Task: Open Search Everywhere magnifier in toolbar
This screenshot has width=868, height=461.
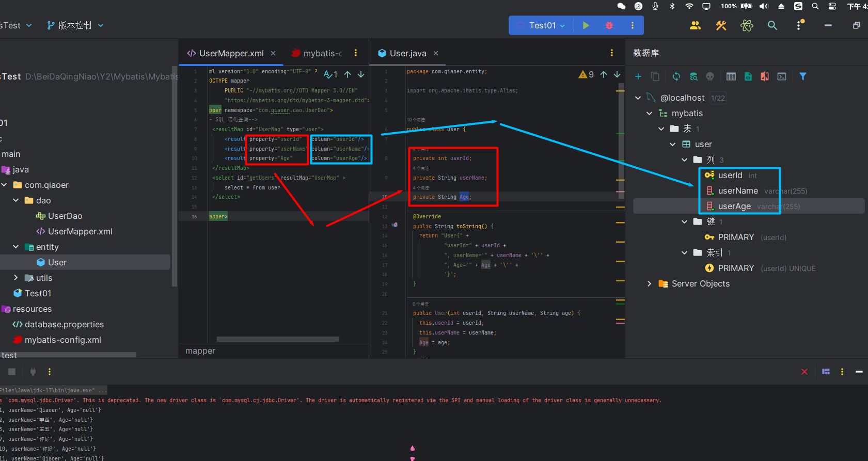Action: coord(772,25)
